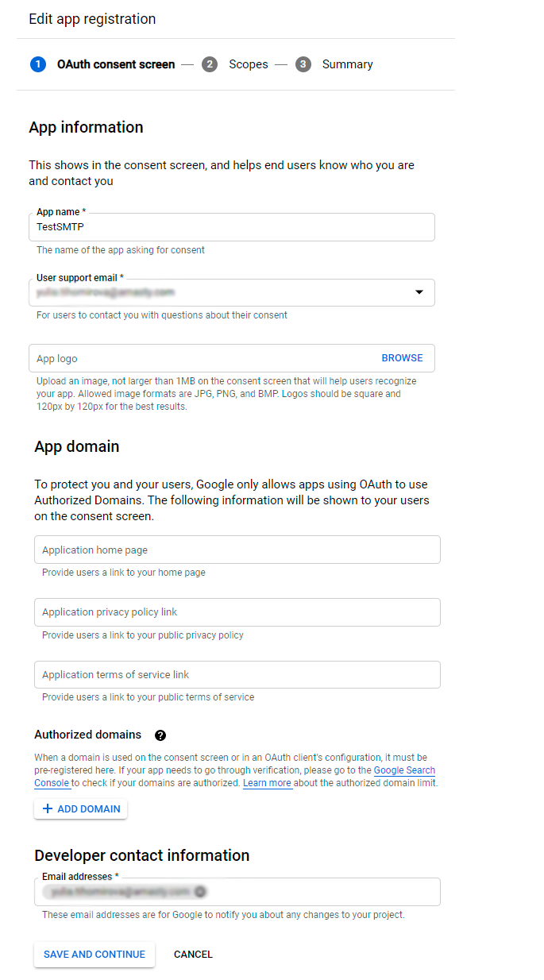Click Browse to upload an app logo
544x980 pixels.
tap(402, 357)
